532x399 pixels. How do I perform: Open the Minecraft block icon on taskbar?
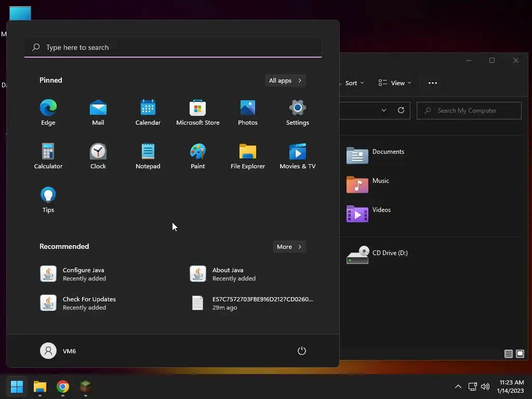86,387
